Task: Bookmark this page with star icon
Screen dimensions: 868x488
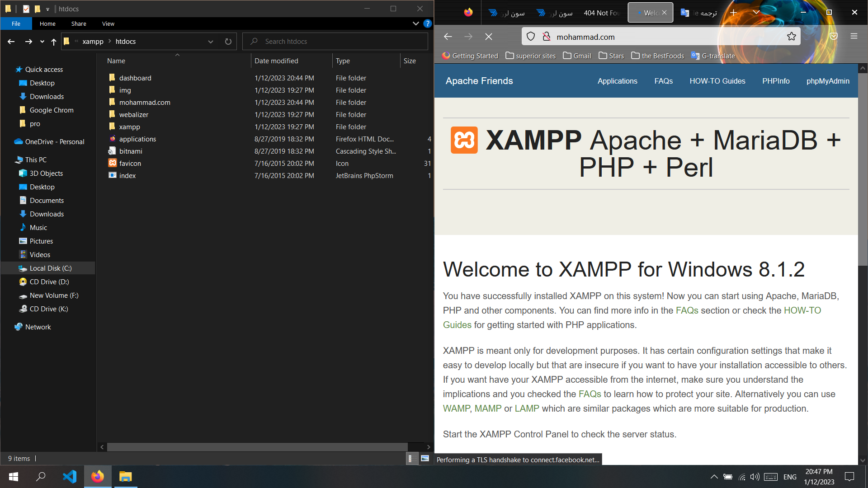Action: [791, 37]
